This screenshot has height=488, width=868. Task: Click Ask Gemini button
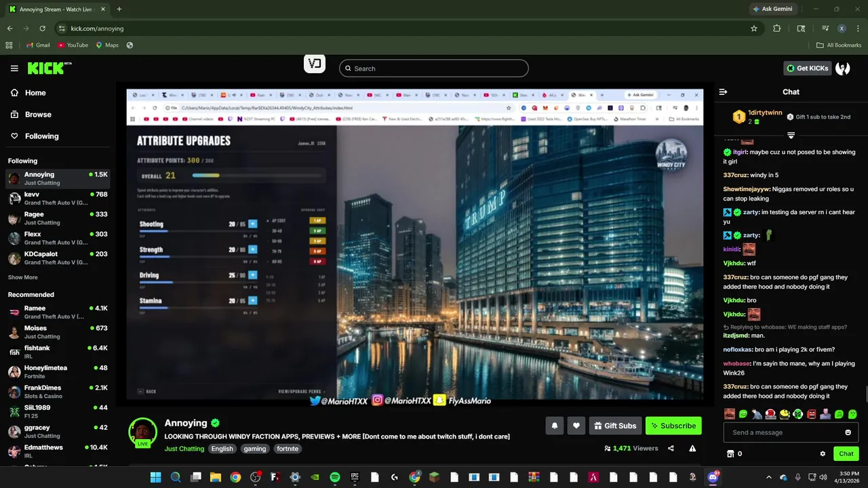click(772, 9)
